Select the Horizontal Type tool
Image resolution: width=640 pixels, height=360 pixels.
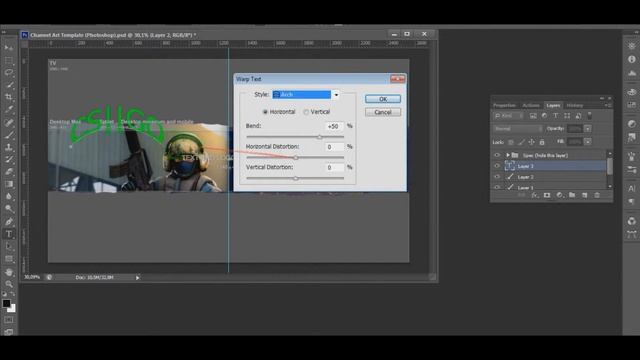(x=9, y=234)
